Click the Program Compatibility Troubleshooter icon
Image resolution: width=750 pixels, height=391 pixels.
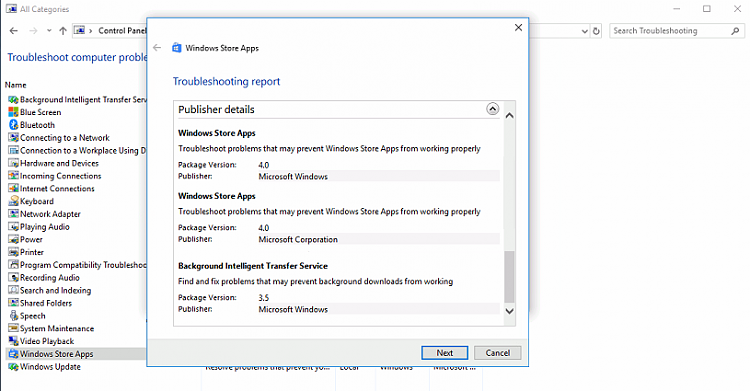pyautogui.click(x=13, y=265)
